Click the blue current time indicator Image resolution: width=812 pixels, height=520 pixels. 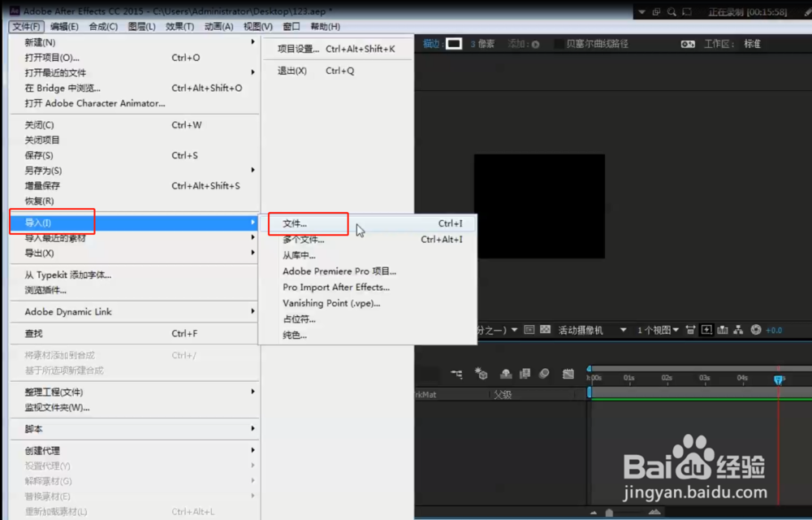click(x=778, y=379)
